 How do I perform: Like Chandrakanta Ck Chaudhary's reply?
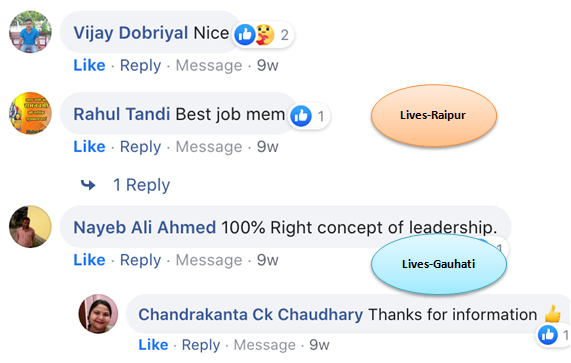(x=153, y=344)
